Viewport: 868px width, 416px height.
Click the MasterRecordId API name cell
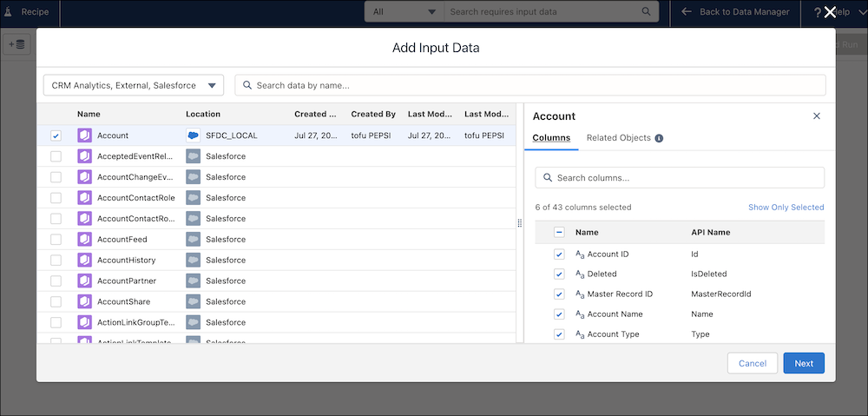point(721,294)
